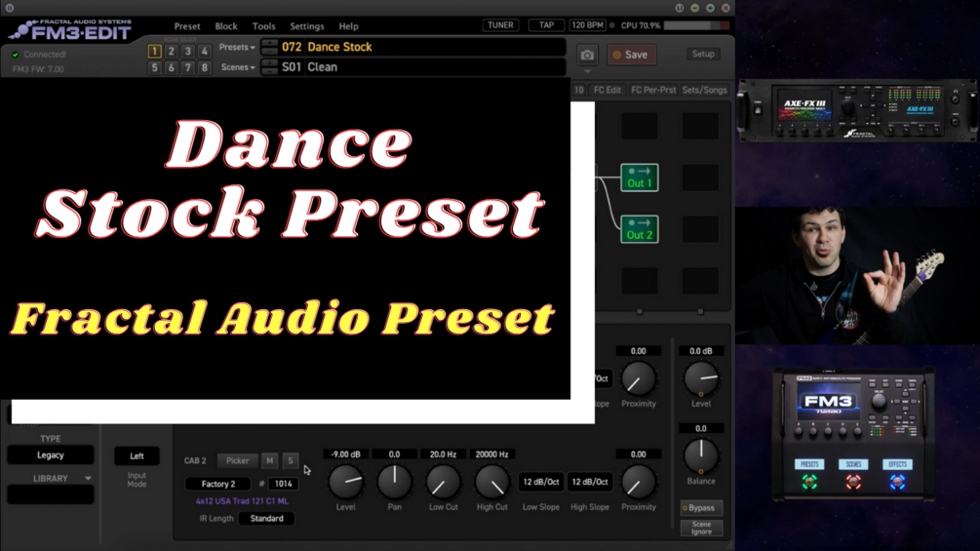Select scene 6 button
This screenshot has height=551, width=980.
click(x=172, y=67)
